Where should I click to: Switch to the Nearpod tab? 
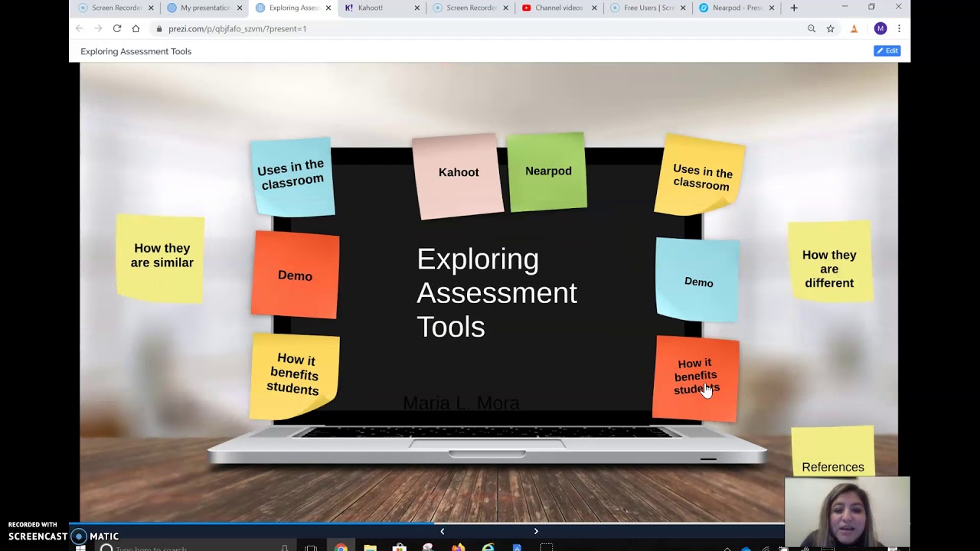point(737,8)
